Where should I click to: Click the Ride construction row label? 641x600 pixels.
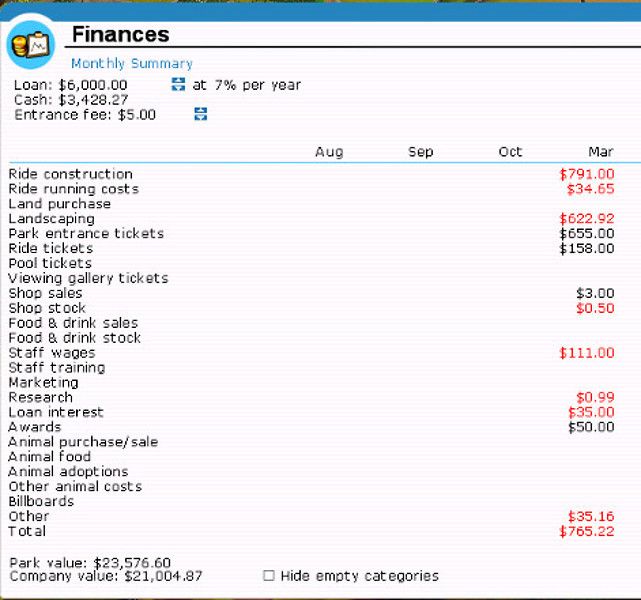click(70, 174)
